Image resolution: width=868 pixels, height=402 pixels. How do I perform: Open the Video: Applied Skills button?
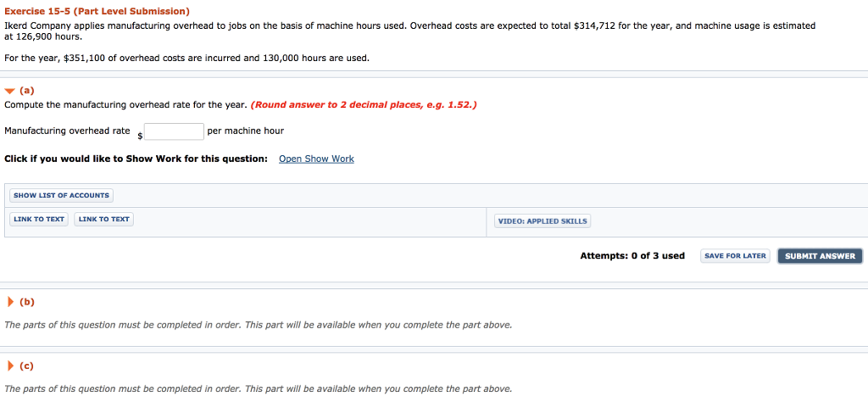tap(542, 221)
